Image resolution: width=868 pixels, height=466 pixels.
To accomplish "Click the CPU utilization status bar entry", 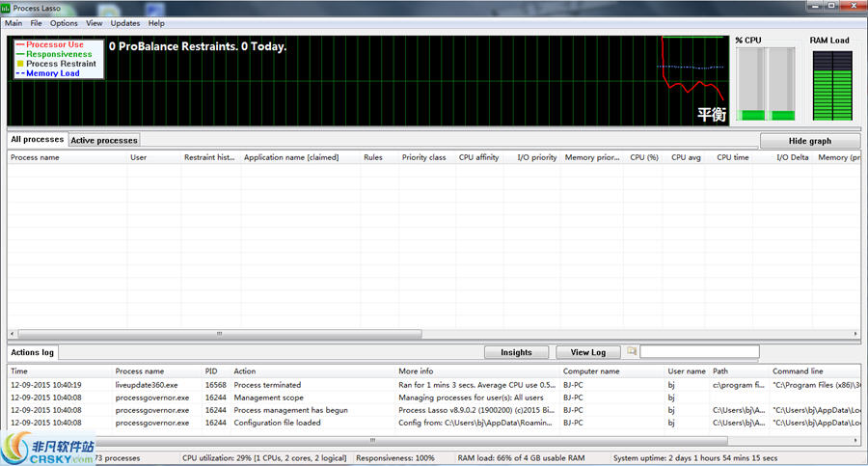I will (264, 458).
